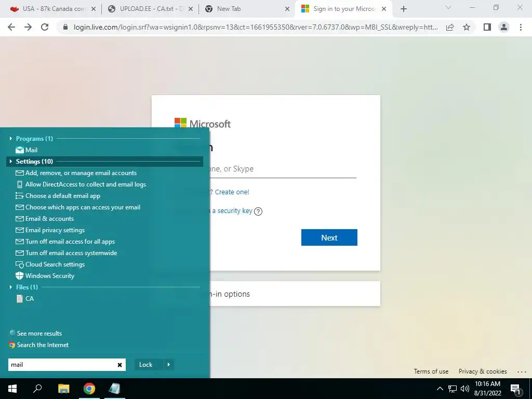Screen dimensions: 532x399
Task: Click the Windows Start button
Action: coord(12,389)
